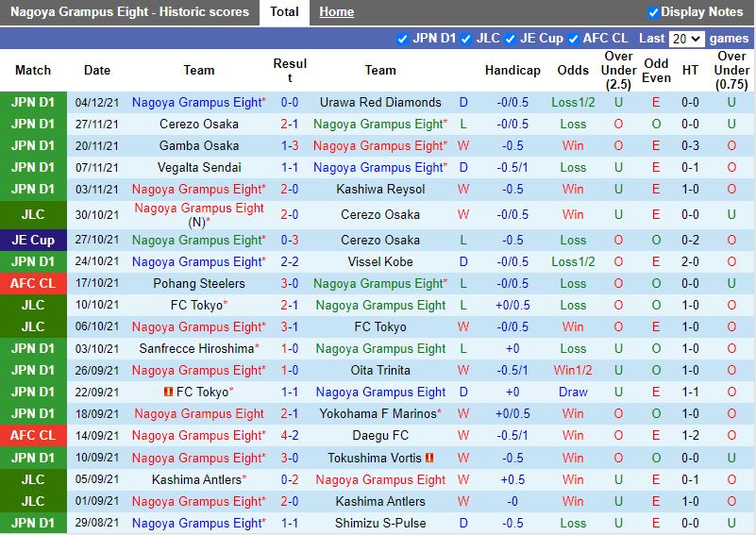Toggle the Display Notes checkbox

[x=653, y=12]
